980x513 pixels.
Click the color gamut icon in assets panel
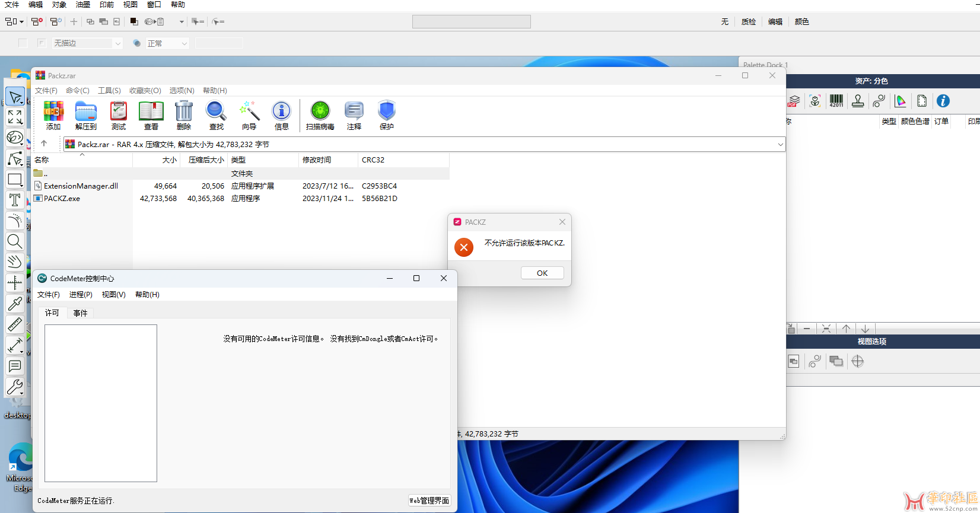[901, 101]
